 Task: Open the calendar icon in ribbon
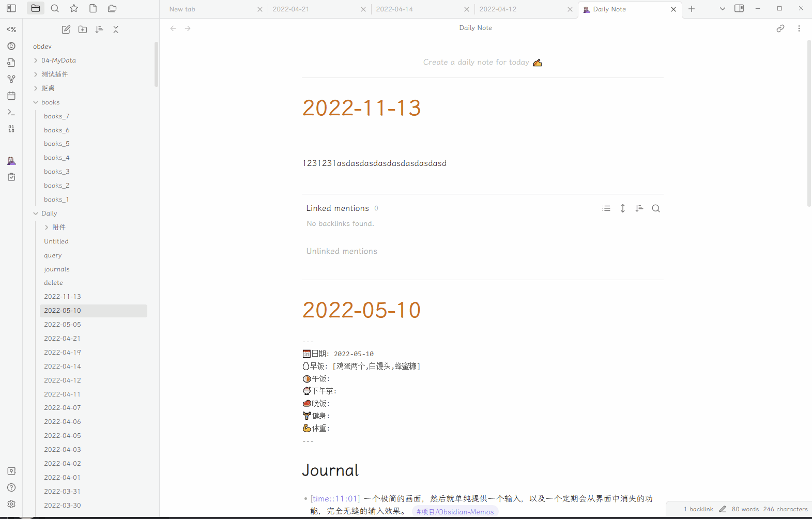pos(11,96)
